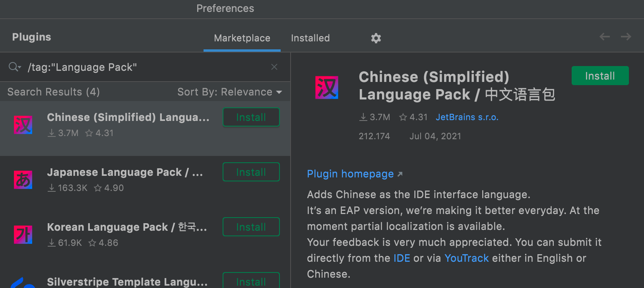Select the Silverstripe Template Language row title
The width and height of the screenshot is (644, 288).
(127, 282)
